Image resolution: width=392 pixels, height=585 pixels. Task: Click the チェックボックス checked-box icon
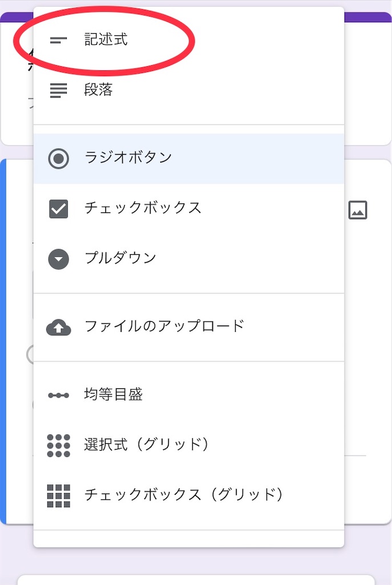pos(58,208)
